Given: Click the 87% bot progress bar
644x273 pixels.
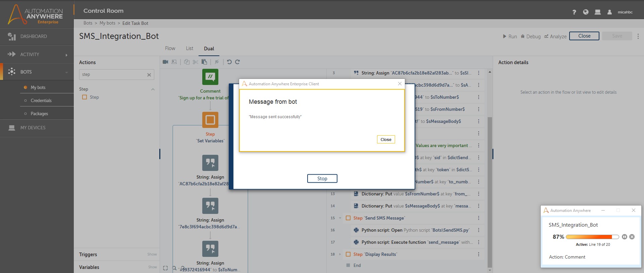Looking at the screenshot, I should pos(592,237).
